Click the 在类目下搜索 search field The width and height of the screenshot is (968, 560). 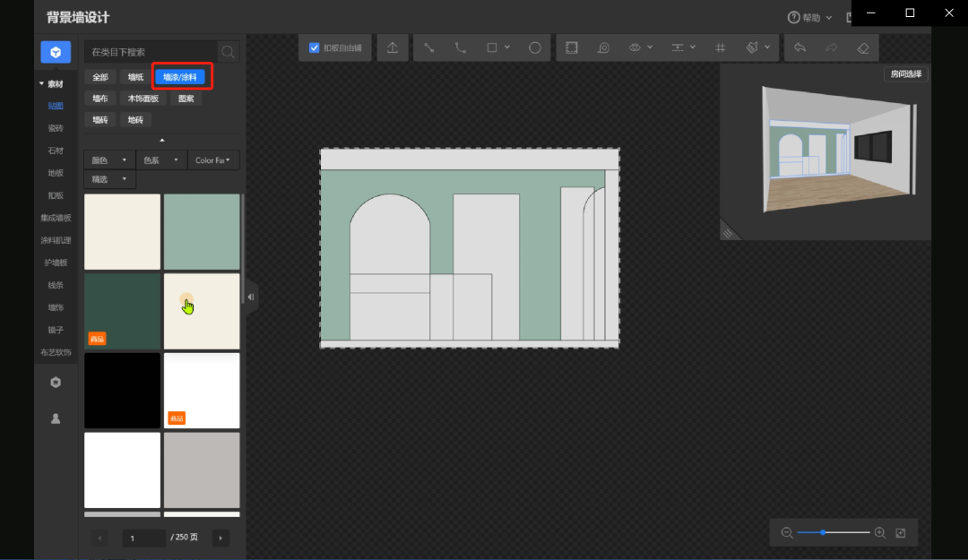tap(151, 53)
